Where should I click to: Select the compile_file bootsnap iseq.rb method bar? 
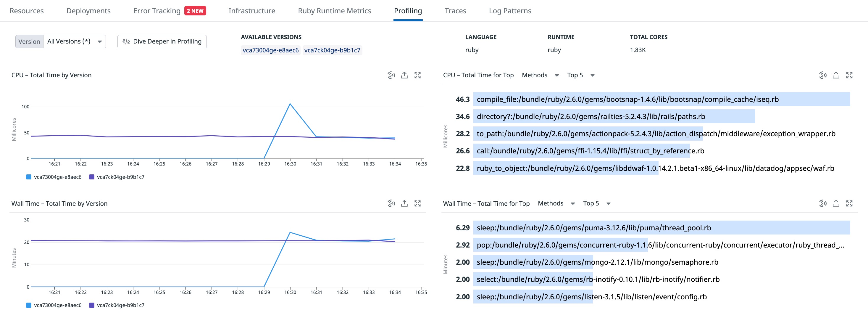[662, 99]
